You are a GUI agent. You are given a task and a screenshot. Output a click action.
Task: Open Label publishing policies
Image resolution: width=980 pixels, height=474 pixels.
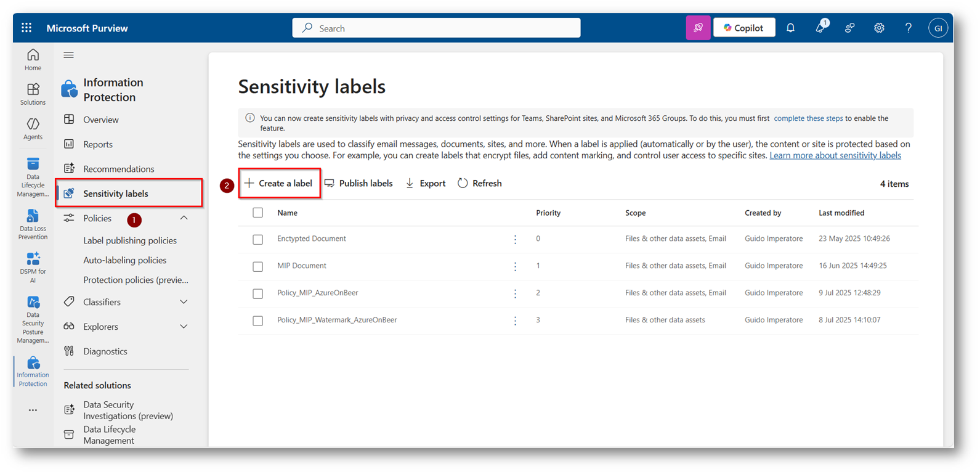click(x=130, y=240)
